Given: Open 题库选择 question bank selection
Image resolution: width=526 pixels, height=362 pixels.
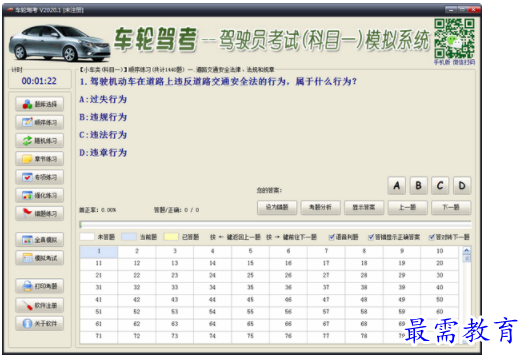Looking at the screenshot, I should coord(40,104).
